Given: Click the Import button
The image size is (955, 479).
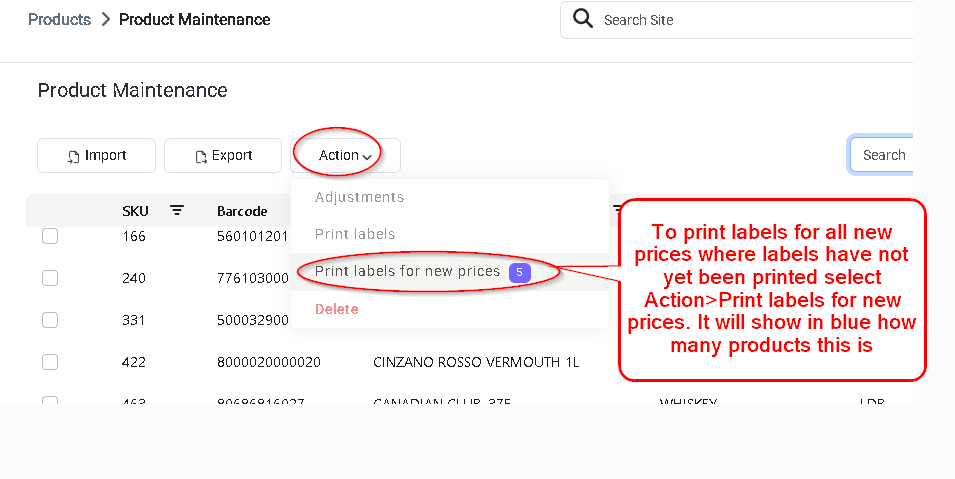Looking at the screenshot, I should [96, 155].
